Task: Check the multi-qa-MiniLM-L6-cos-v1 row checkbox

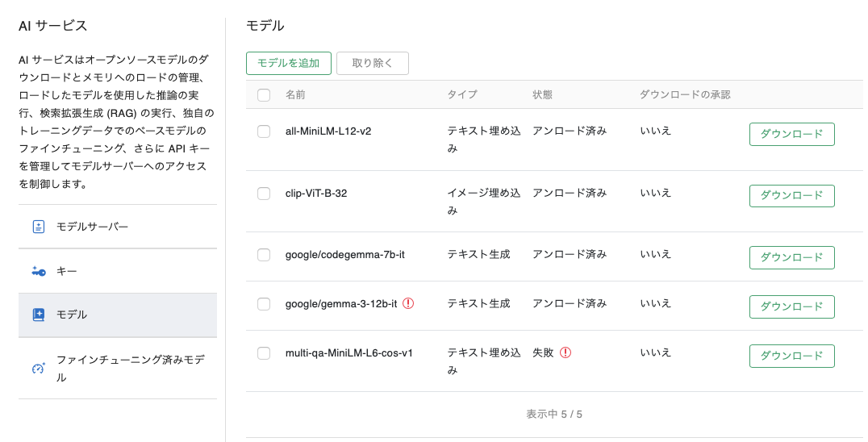Action: click(x=264, y=353)
